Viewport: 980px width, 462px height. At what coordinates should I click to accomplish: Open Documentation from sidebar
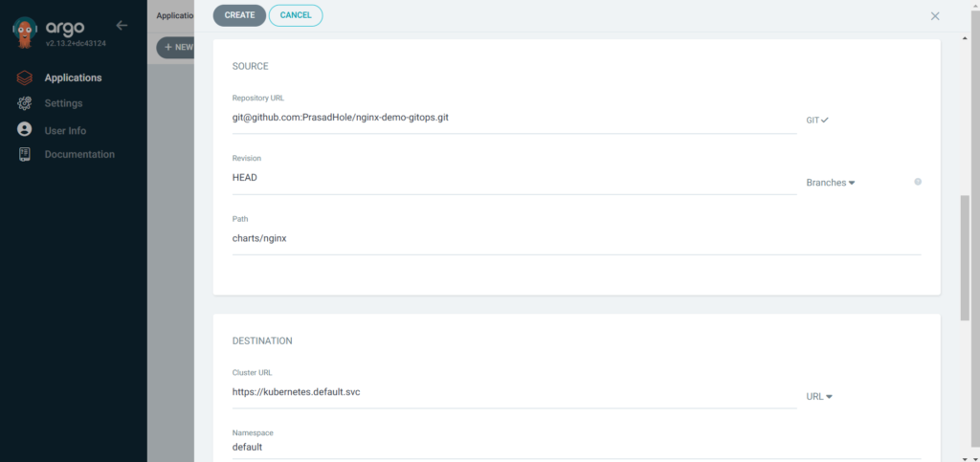tap(79, 154)
